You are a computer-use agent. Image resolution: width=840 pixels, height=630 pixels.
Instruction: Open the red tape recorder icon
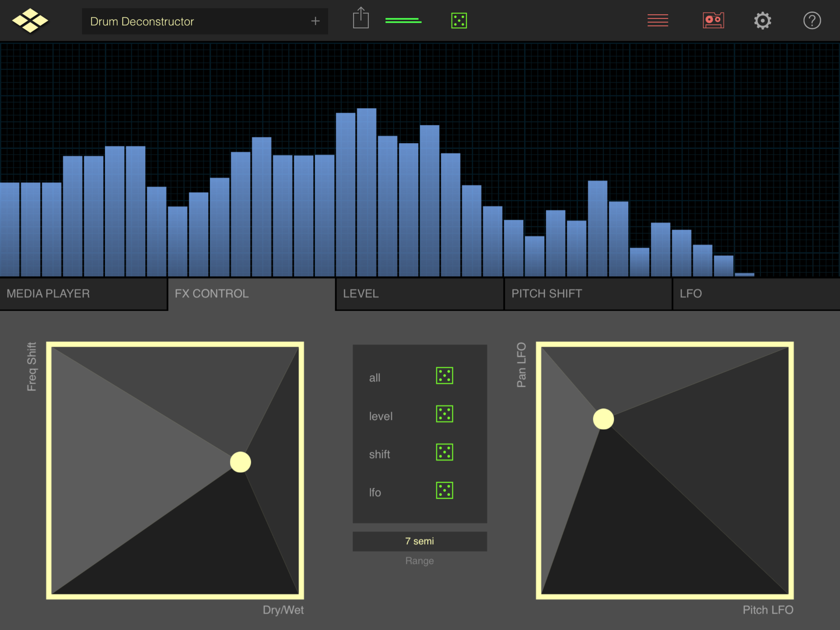(713, 21)
